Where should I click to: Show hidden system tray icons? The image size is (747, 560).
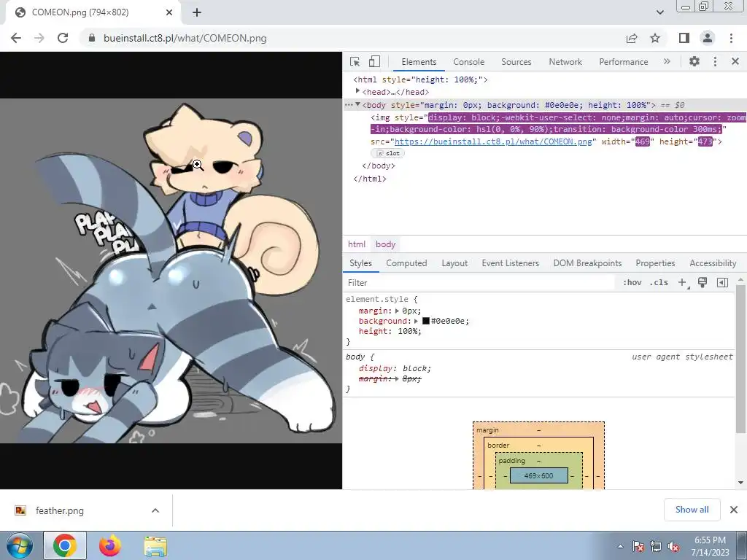pyautogui.click(x=620, y=546)
